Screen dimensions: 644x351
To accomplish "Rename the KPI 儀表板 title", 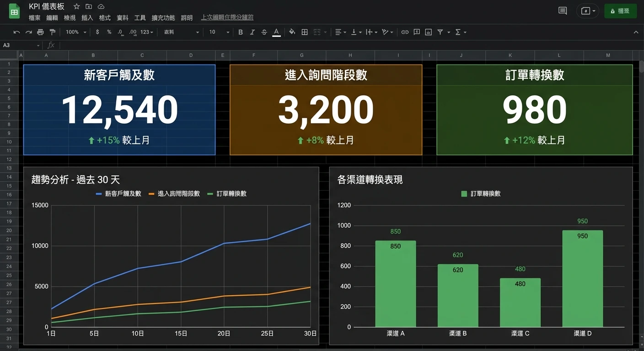I will [47, 6].
